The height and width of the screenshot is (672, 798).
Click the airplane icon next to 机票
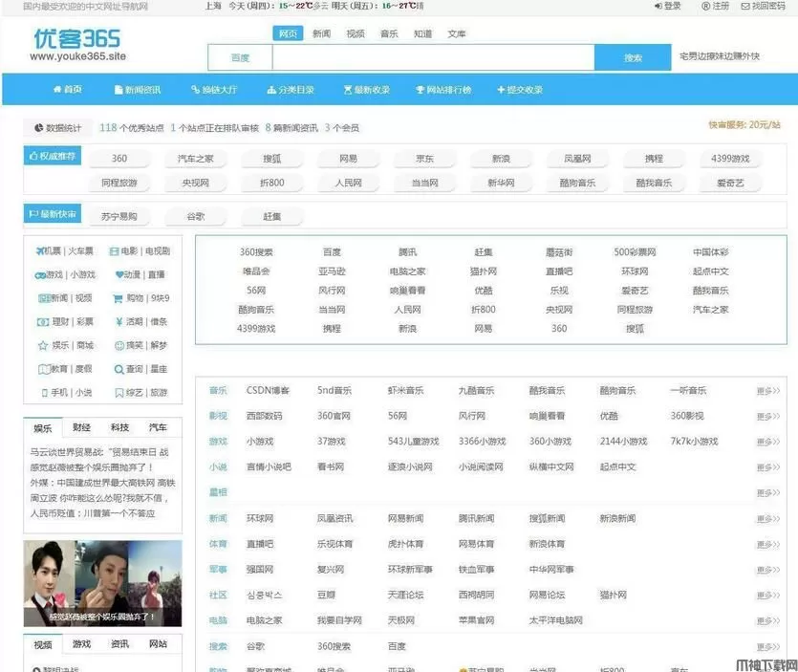(x=42, y=251)
